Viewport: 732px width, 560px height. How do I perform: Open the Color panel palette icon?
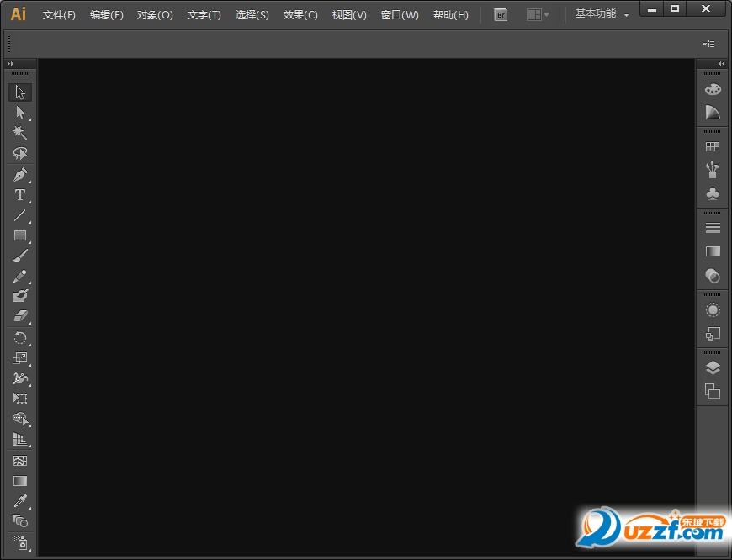[713, 89]
